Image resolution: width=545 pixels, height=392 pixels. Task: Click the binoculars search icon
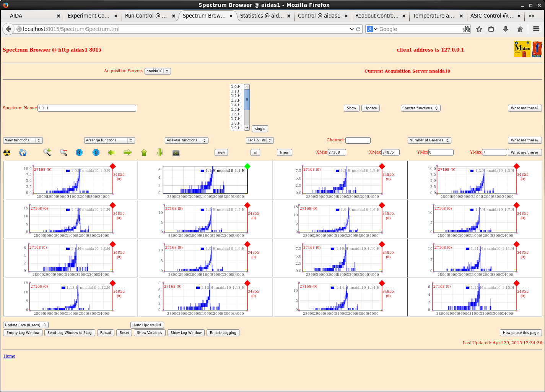point(467,29)
